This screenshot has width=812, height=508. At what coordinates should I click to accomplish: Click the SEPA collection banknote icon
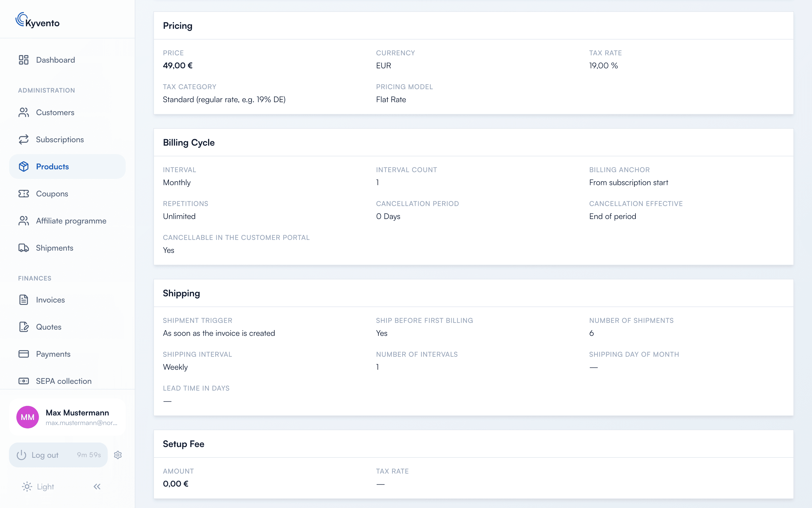(x=23, y=381)
